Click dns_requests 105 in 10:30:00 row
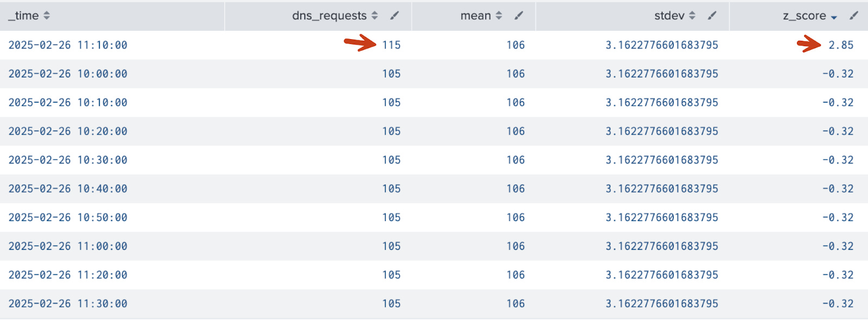 click(391, 160)
